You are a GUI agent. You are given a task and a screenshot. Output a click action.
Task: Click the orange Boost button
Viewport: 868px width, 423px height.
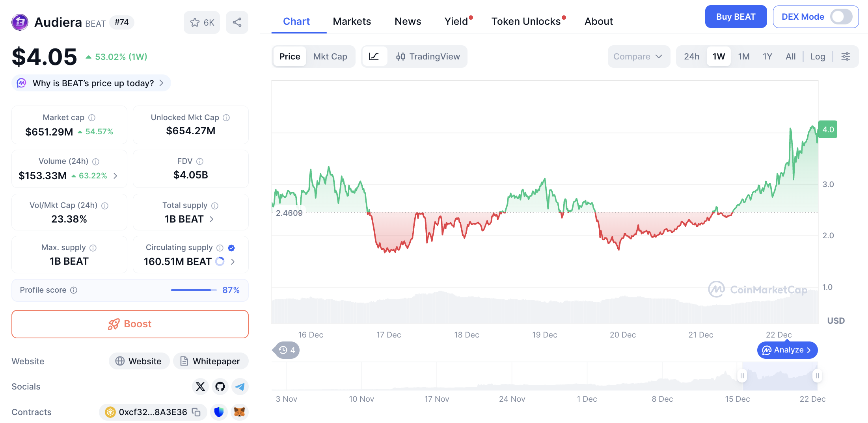coord(130,324)
